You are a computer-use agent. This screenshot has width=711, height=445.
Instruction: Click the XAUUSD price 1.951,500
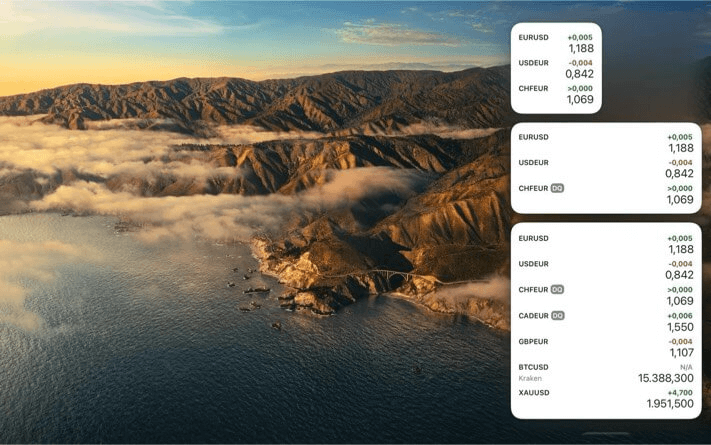click(x=668, y=404)
